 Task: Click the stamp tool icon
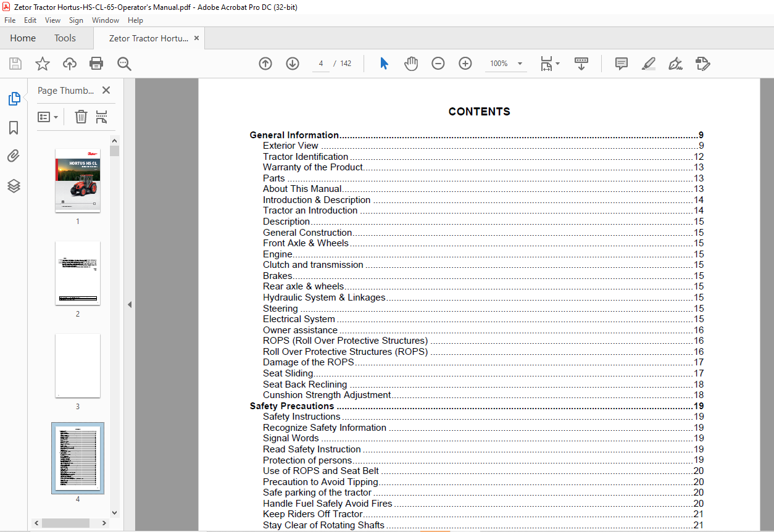pyautogui.click(x=702, y=64)
